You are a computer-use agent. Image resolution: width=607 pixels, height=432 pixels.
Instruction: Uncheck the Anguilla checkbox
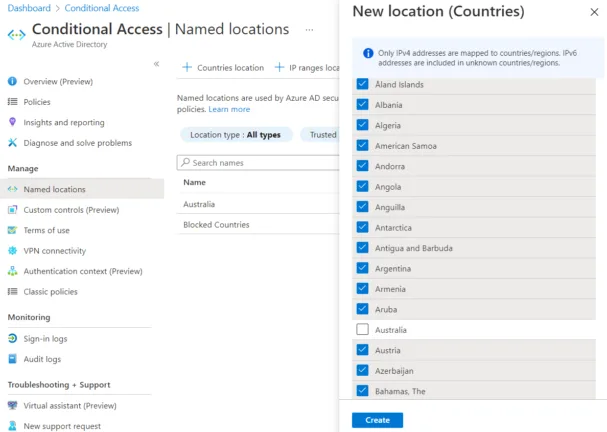pos(362,207)
